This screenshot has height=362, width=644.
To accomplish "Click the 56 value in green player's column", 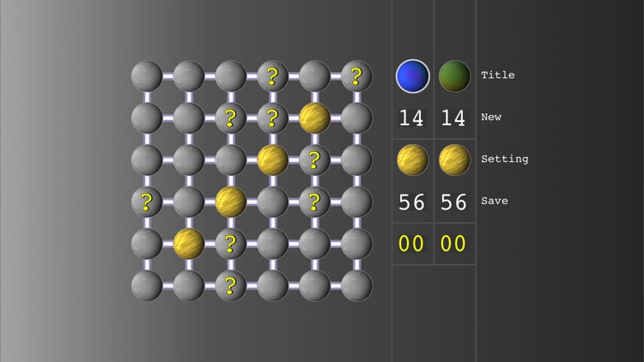I will point(454,202).
